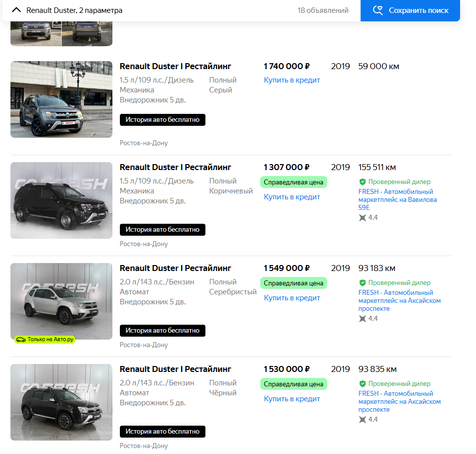Open Купить в кредит for 1 307 000 ₽ car
476x454 pixels.
[292, 197]
